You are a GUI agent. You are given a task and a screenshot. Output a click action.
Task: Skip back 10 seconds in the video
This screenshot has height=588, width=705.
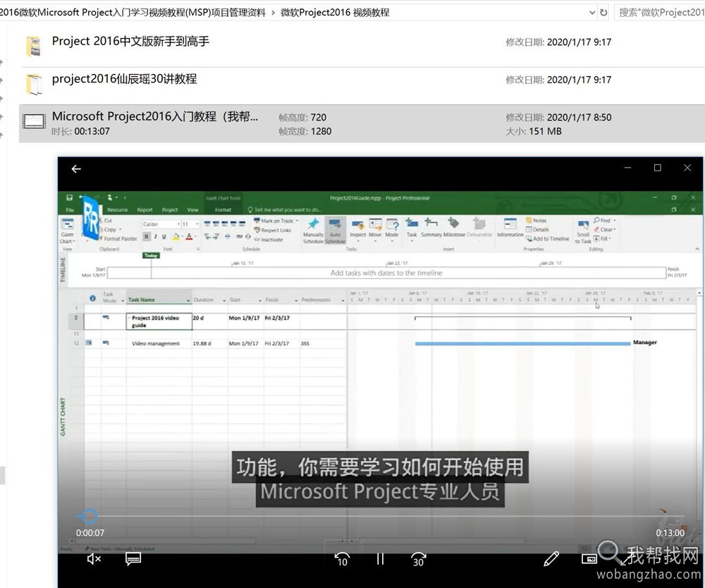point(342,559)
